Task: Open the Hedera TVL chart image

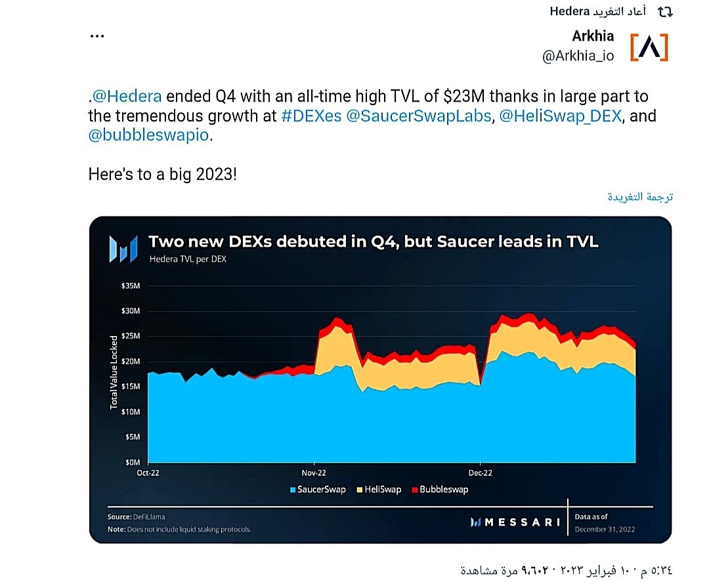Action: point(380,380)
